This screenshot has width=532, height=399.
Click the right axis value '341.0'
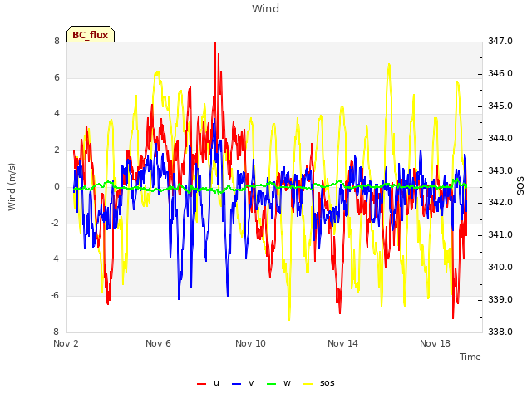(x=500, y=234)
